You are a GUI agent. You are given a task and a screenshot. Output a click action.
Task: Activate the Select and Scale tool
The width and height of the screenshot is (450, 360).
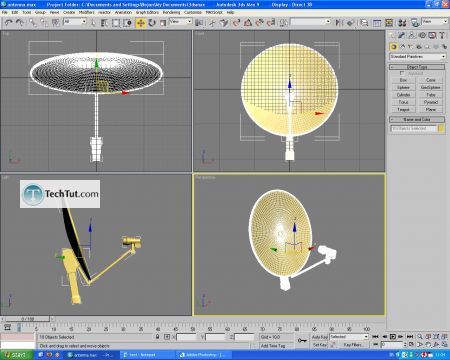[x=163, y=23]
